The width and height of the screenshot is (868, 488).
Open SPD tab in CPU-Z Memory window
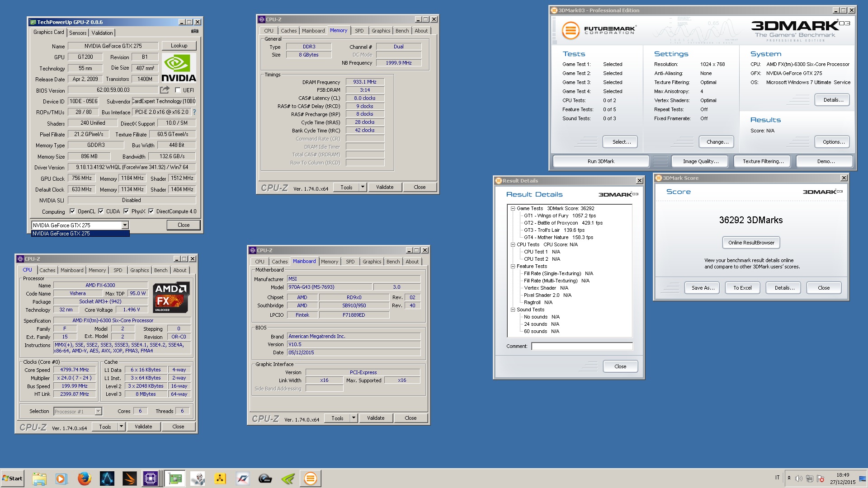(359, 31)
